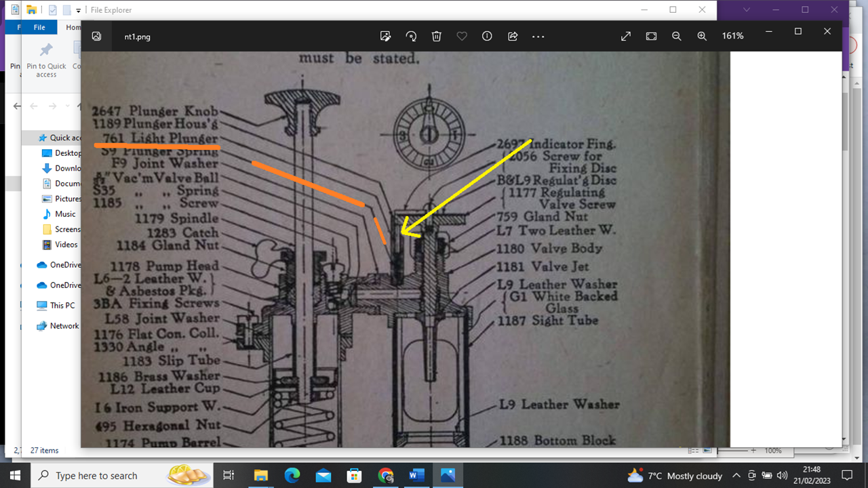Click the Properties icon in File Explorer title bar

pos(53,10)
